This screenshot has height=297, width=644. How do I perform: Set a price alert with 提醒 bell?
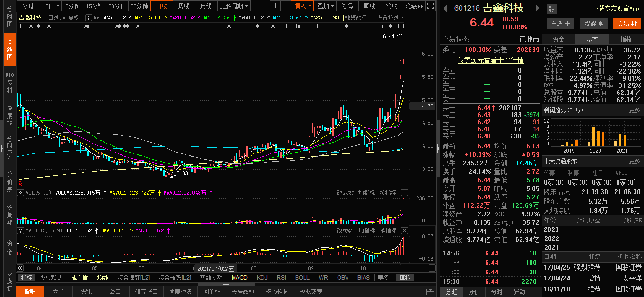(593, 24)
